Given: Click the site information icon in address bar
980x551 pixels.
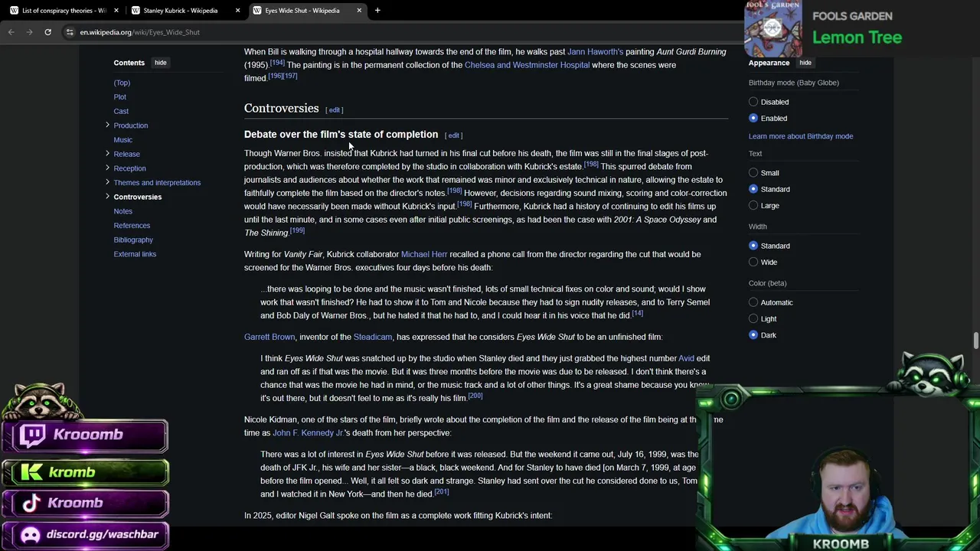Looking at the screenshot, I should (x=70, y=32).
